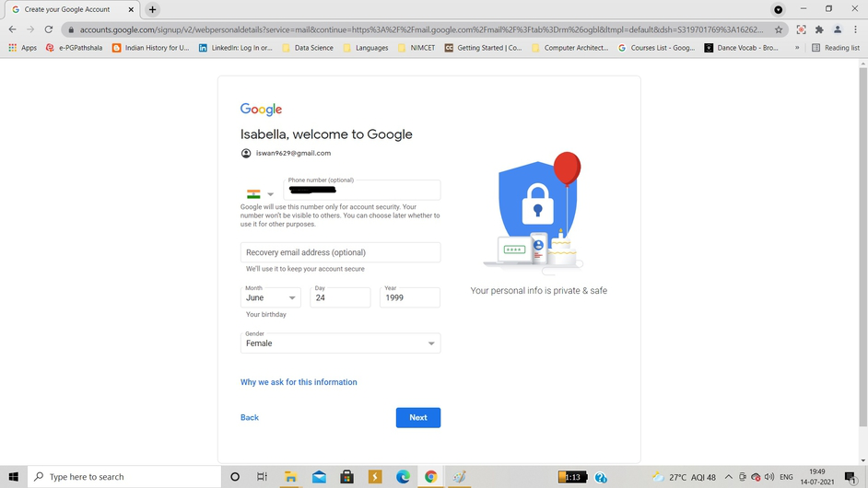868x488 pixels.
Task: Click the browser forward arrow
Action: coord(30,29)
